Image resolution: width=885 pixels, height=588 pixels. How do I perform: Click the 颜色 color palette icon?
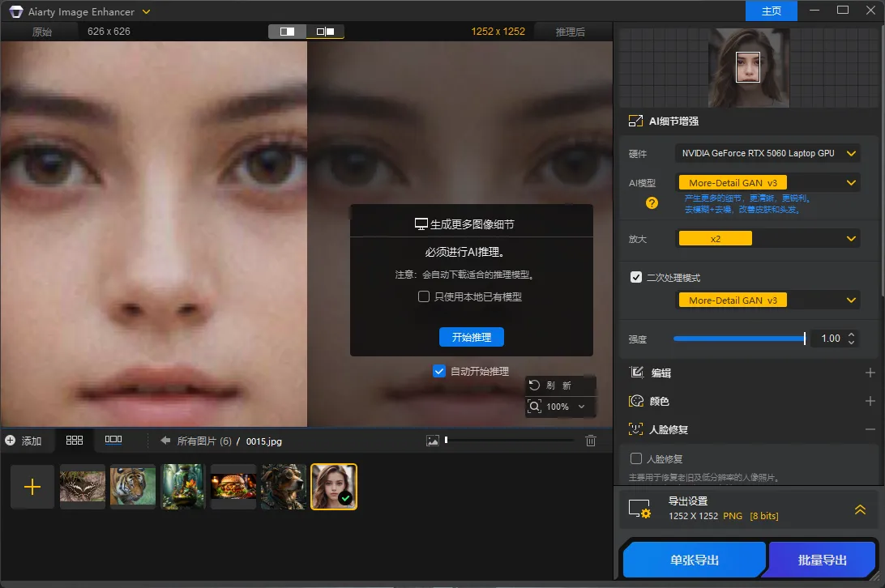pos(636,401)
